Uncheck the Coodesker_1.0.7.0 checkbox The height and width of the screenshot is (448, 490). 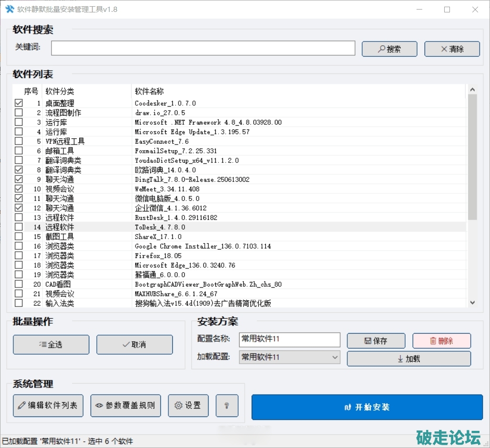coord(19,103)
